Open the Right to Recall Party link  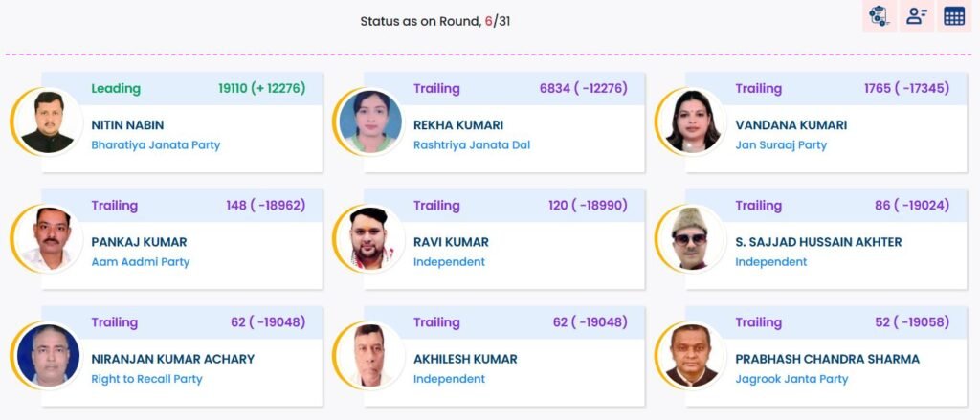pyautogui.click(x=146, y=379)
